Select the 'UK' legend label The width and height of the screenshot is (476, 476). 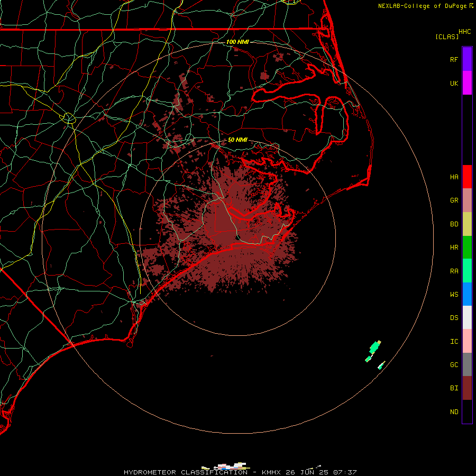click(454, 83)
